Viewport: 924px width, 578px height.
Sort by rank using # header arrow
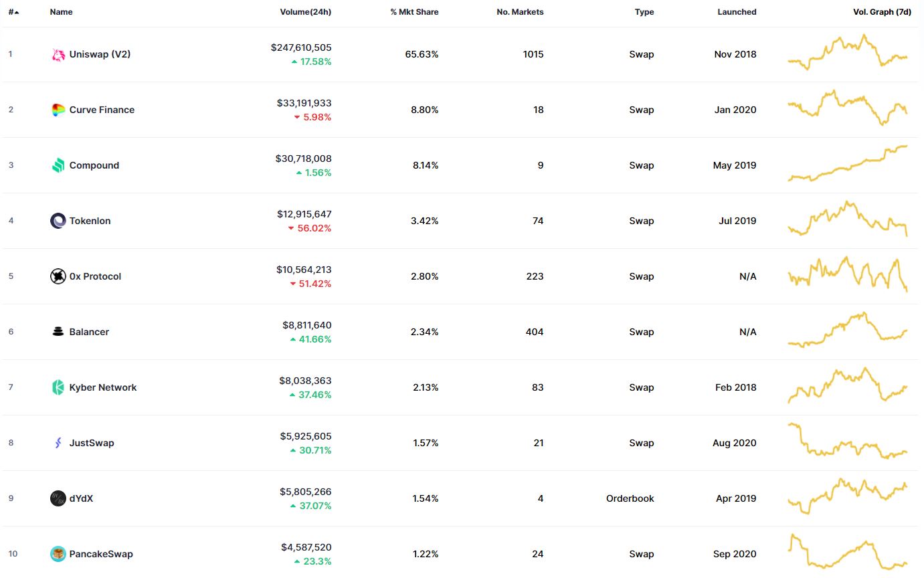[x=13, y=12]
